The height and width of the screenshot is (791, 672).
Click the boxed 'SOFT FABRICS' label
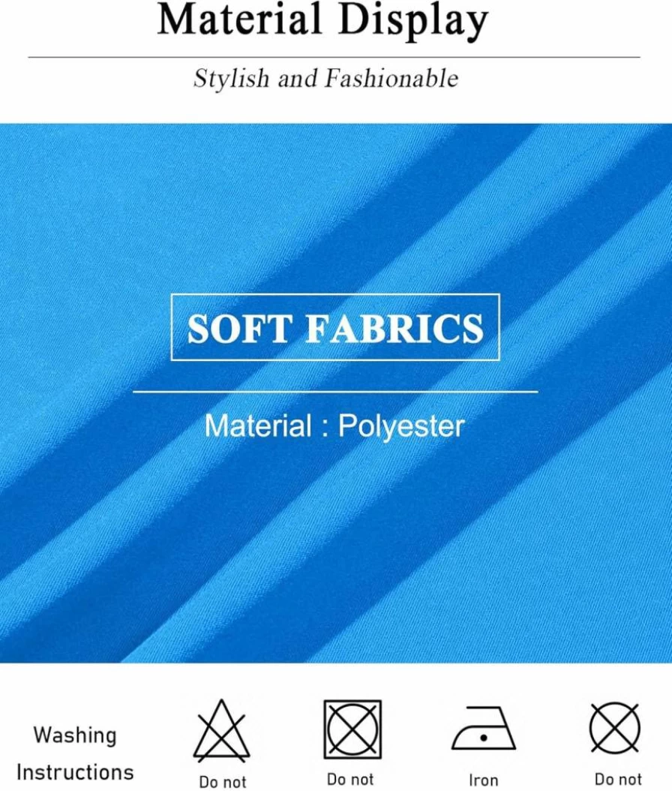tap(335, 327)
